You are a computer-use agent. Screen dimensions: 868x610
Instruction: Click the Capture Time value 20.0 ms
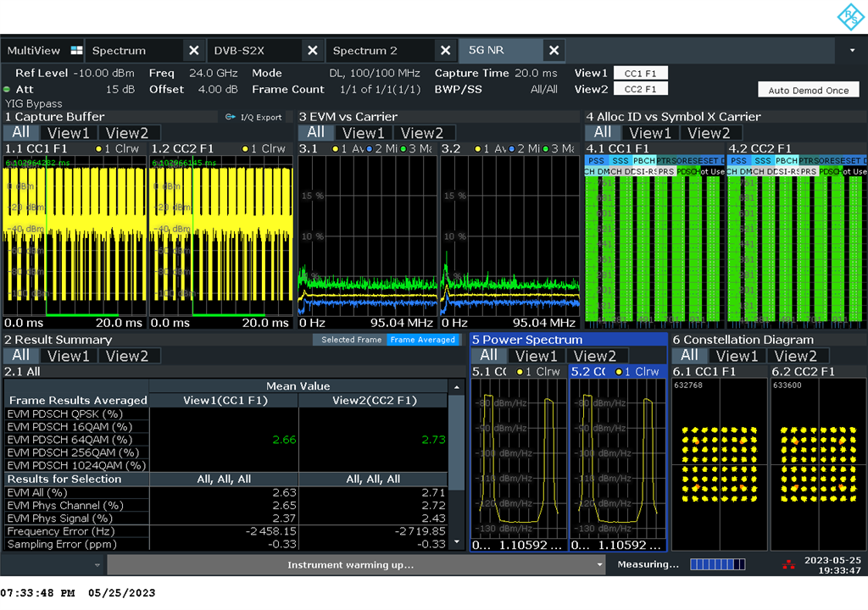536,73
